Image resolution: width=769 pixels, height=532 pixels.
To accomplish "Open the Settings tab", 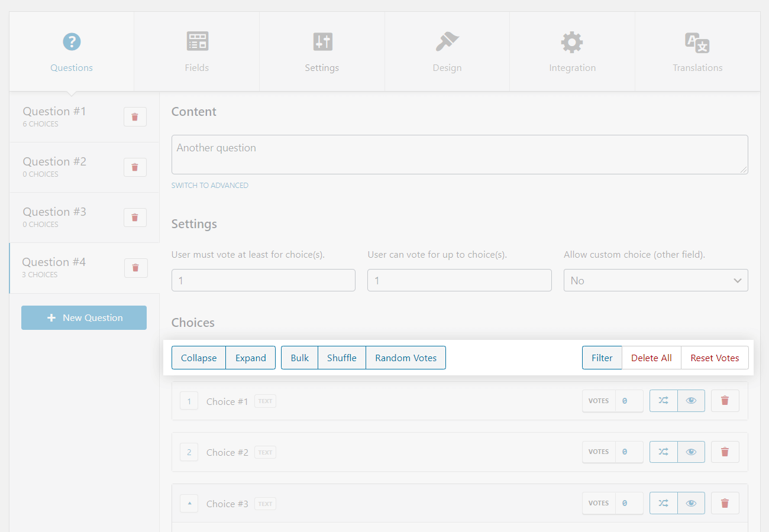I will click(x=322, y=51).
